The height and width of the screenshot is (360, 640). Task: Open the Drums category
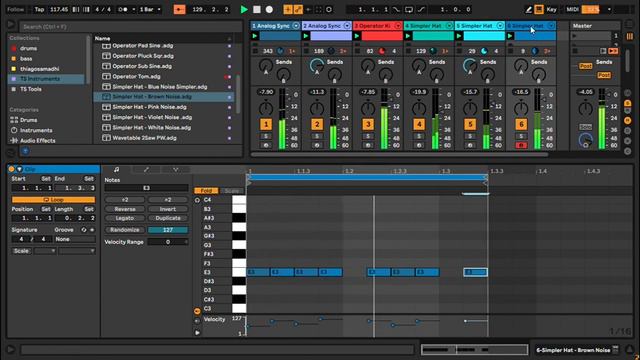click(x=29, y=120)
